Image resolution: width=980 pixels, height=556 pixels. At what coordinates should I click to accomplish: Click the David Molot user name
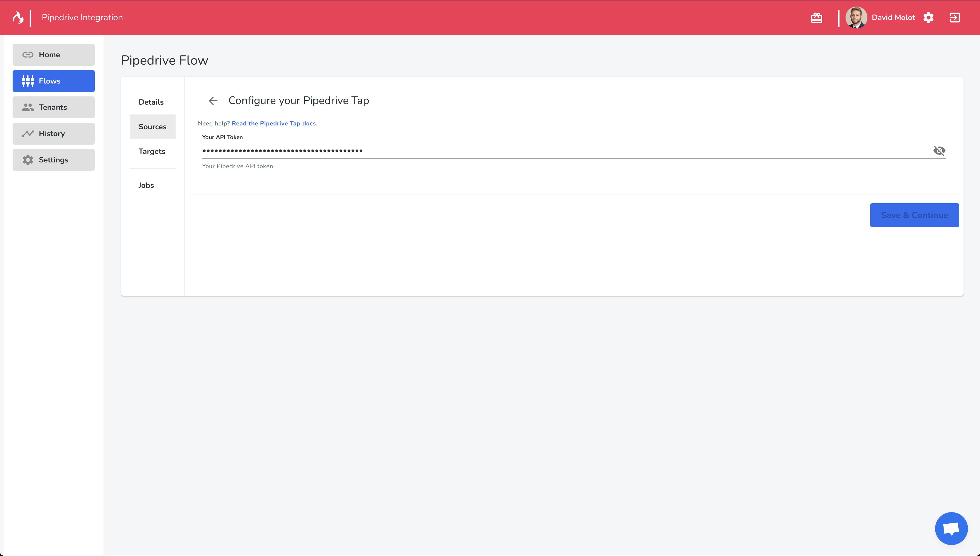[x=893, y=18]
